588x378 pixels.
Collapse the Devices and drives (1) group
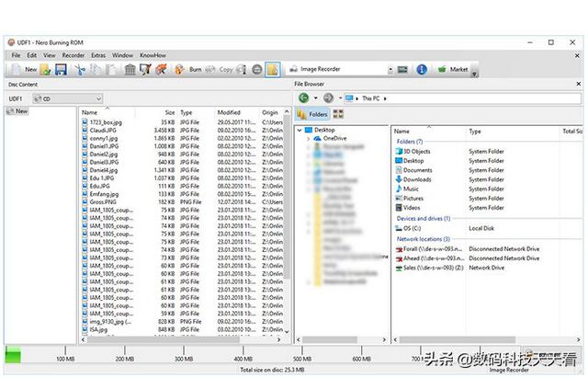pos(424,219)
